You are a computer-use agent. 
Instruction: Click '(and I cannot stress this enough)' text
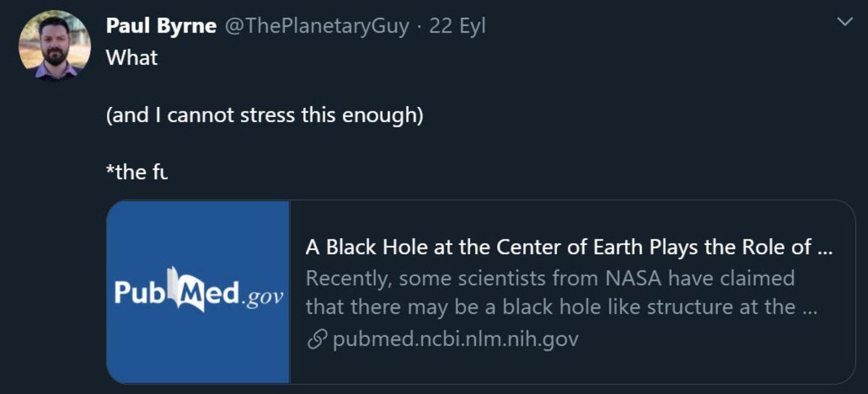[264, 116]
